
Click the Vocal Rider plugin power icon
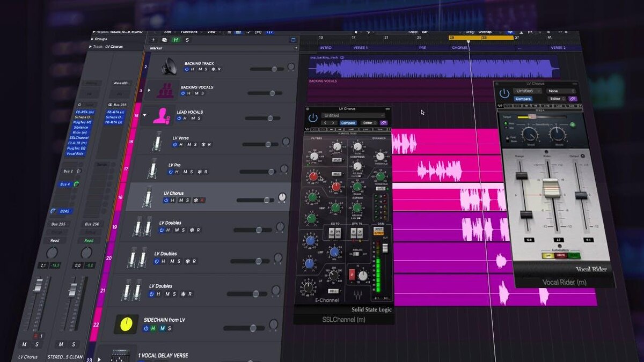pos(504,93)
